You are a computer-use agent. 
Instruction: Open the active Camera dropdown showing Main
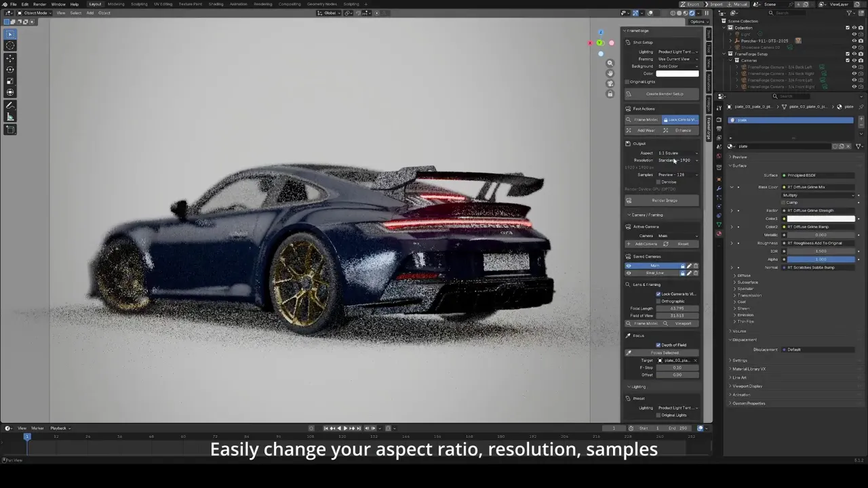677,236
